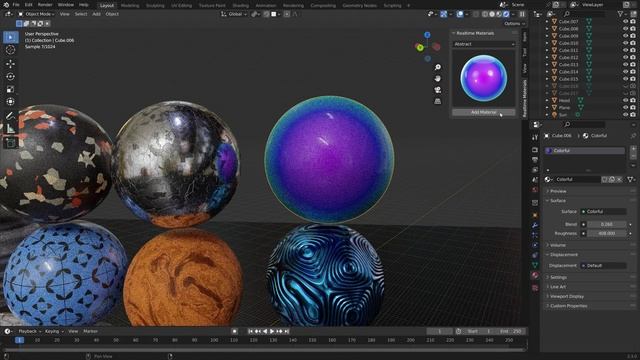640x360 pixels.
Task: Adjust the Roughness value slider
Action: (x=607, y=233)
